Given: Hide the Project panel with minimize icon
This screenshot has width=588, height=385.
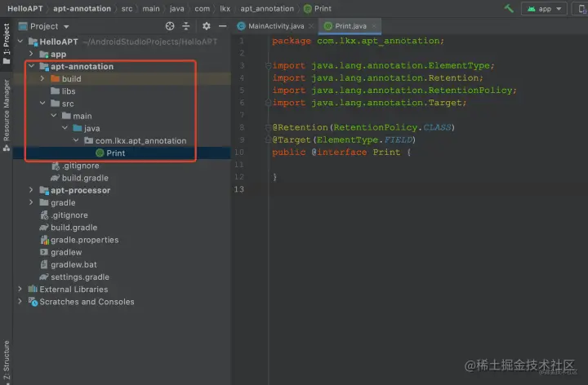Looking at the screenshot, I should pos(222,26).
